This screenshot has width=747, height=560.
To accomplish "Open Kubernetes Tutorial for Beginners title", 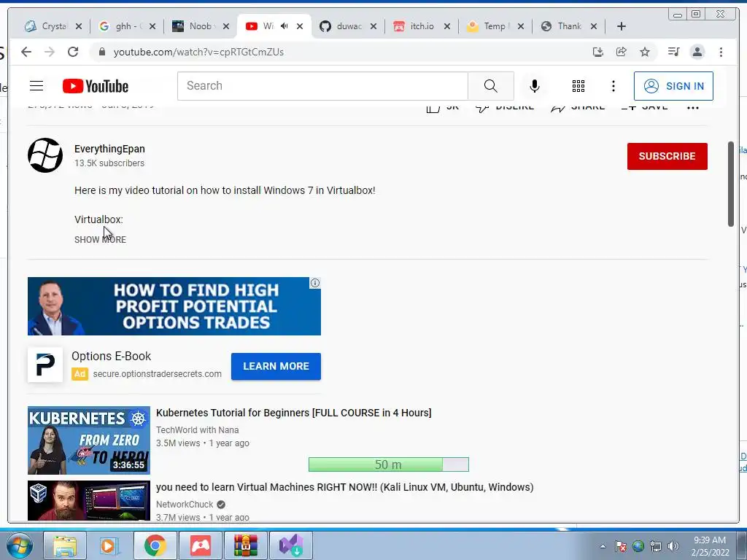I will tap(293, 413).
